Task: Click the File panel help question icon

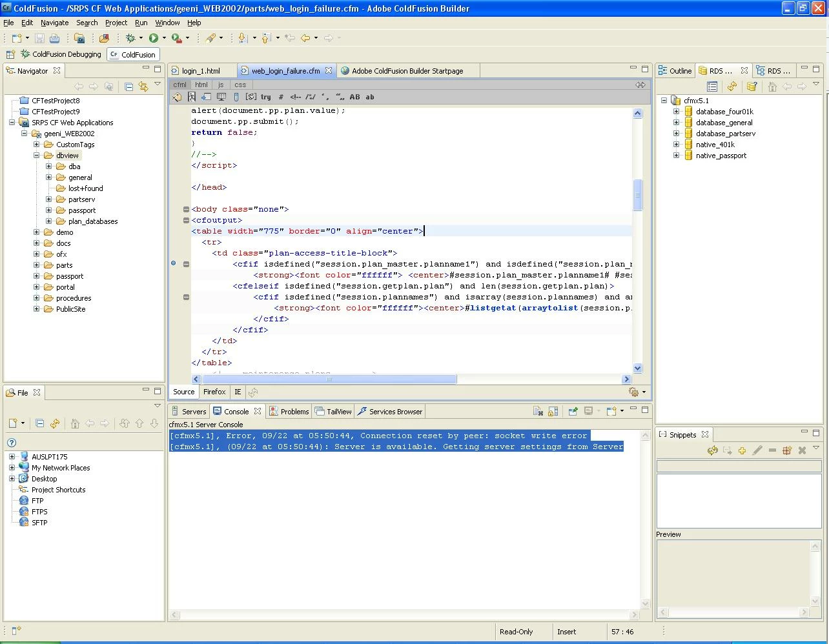Action: 11,443
